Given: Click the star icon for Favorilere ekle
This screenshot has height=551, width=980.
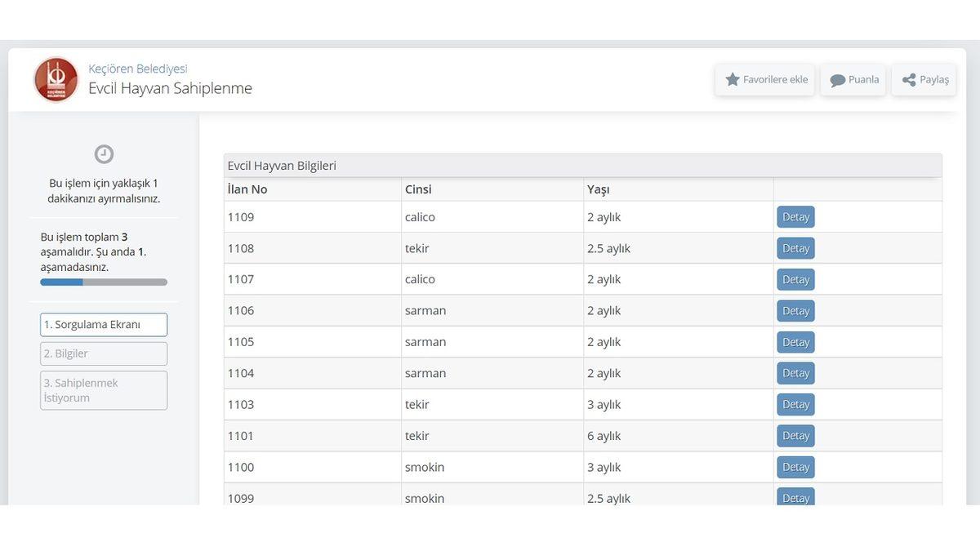Looking at the screenshot, I should tap(733, 79).
